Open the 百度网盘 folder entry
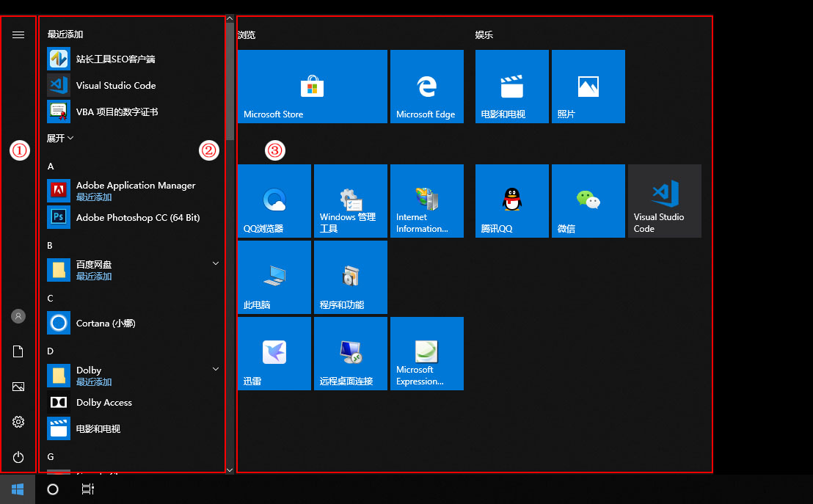 point(132,270)
